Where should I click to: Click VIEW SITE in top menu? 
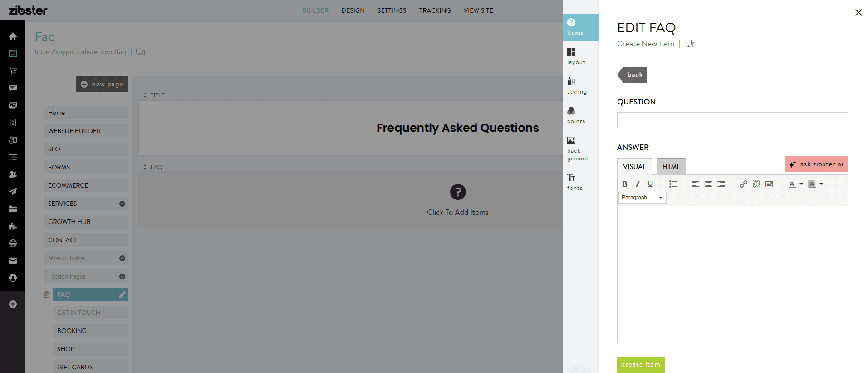(478, 10)
